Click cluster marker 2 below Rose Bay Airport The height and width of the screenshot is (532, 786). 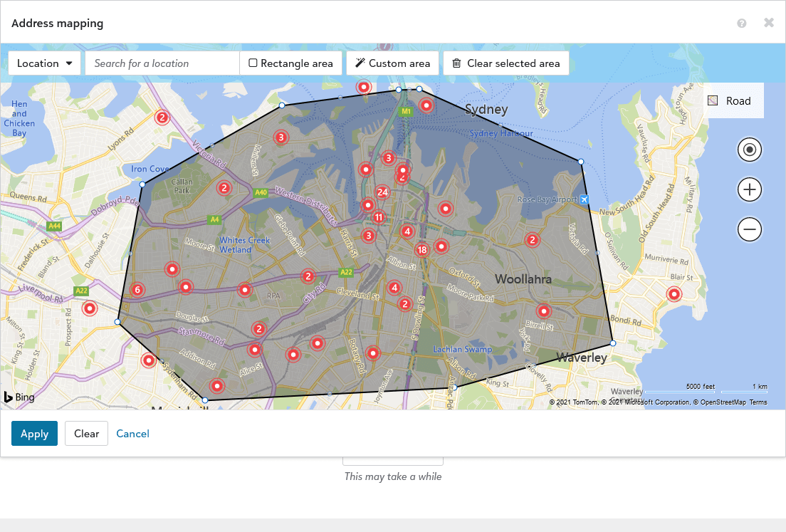tap(533, 240)
